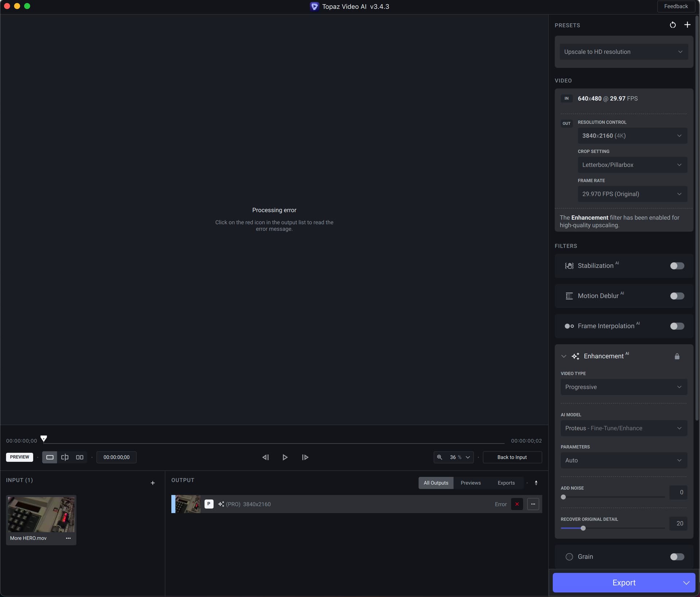Enable the Grain filter

coord(677,557)
